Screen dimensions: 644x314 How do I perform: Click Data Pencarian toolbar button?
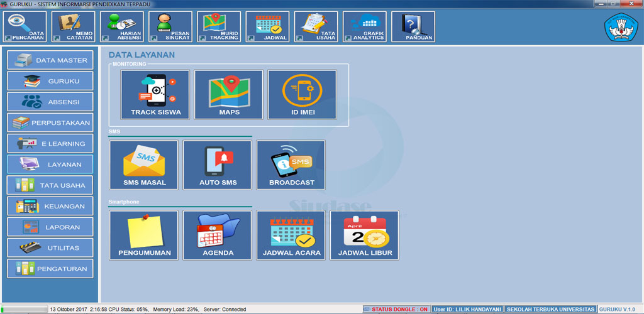pyautogui.click(x=26, y=27)
